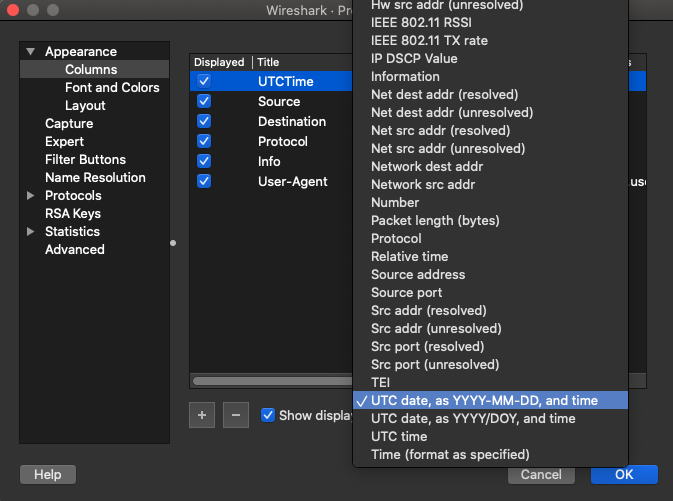Choose IEEE 802.11 RSSI column type
This screenshot has width=673, height=501.
coord(490,22)
